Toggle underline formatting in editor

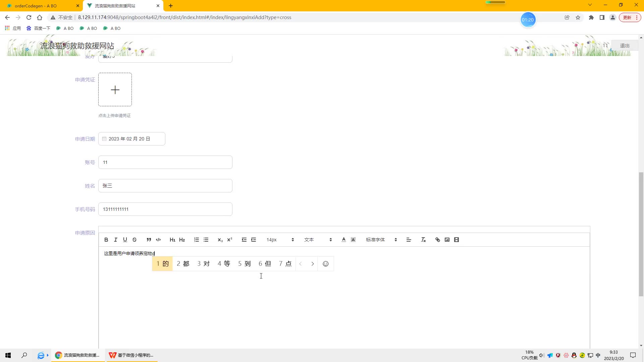pyautogui.click(x=125, y=240)
